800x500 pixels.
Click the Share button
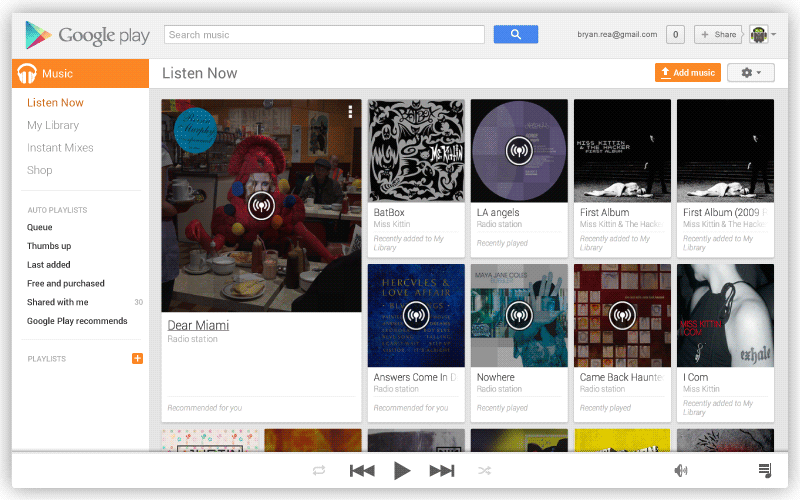718,35
